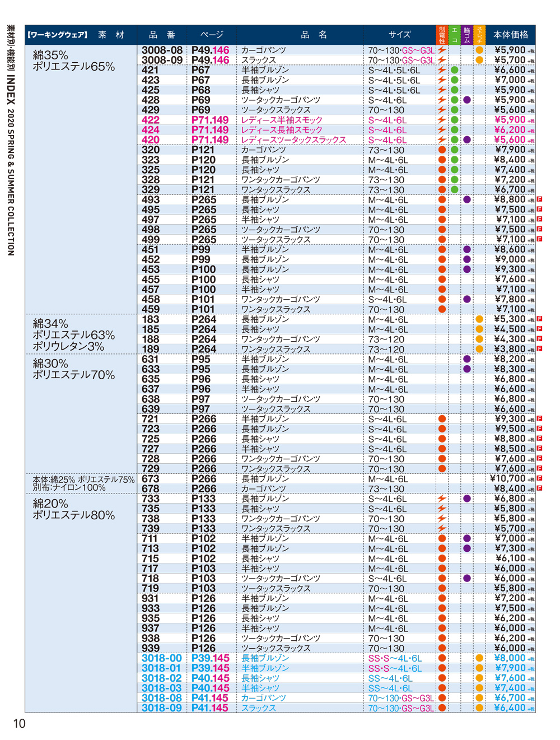
Task: Click the 品名 column header
Action: (314, 35)
